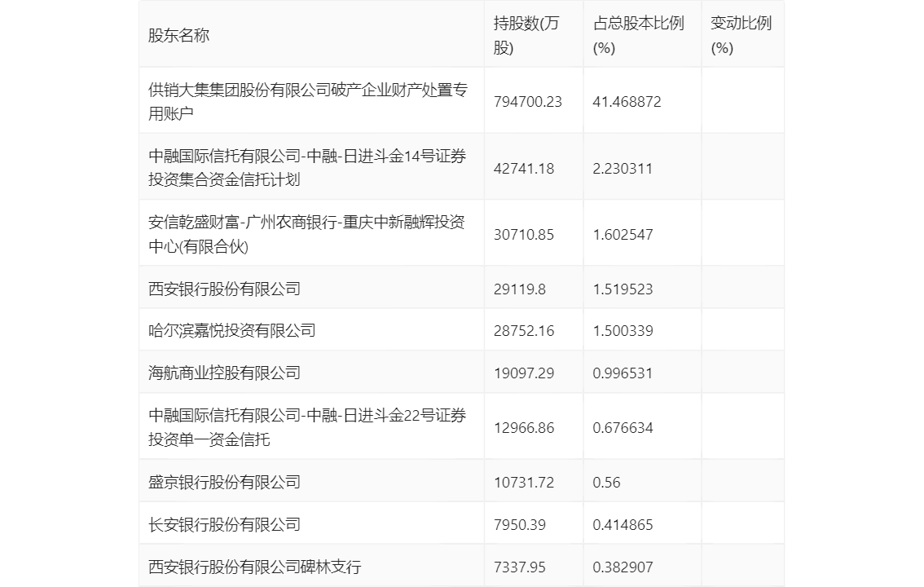Select shareholder 安信乾盛财富-广州农商银行 row name
The height and width of the screenshot is (587, 924).
pos(306,234)
